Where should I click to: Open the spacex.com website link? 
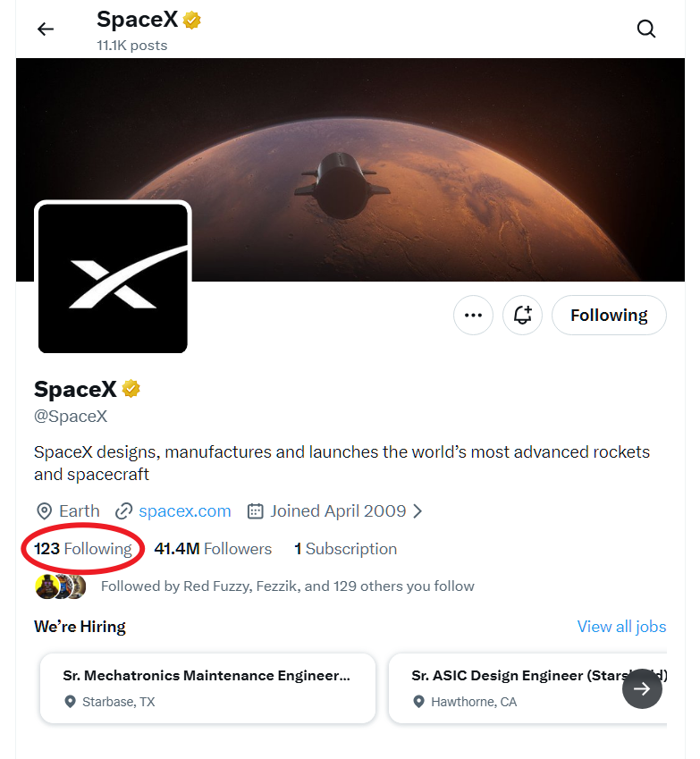[185, 511]
